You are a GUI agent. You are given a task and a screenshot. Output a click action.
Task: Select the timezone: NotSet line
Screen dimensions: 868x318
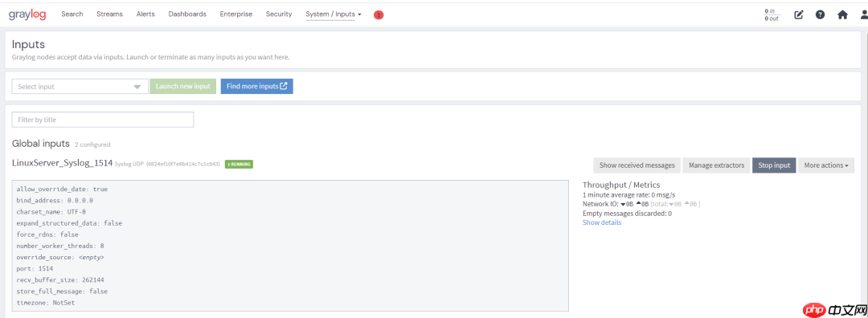pos(45,303)
